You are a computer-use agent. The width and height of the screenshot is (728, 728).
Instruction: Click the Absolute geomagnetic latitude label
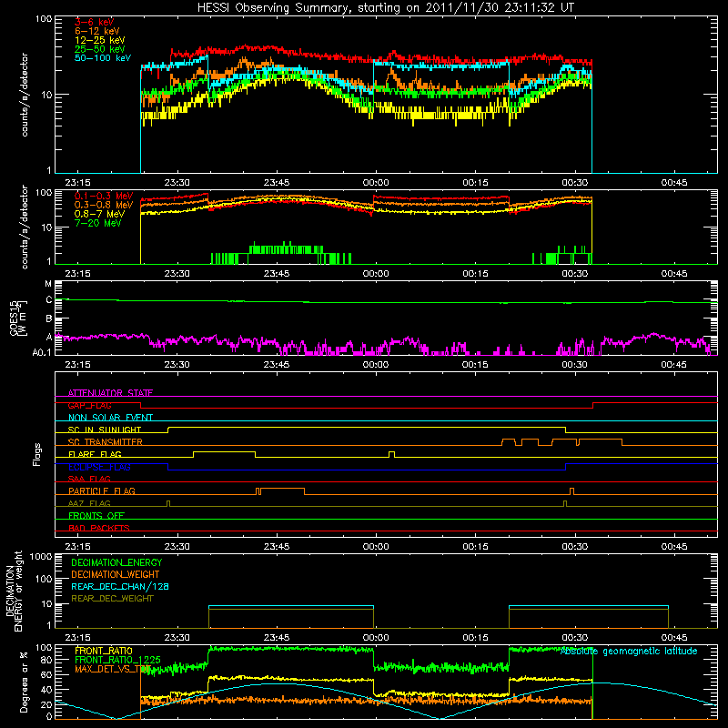tap(629, 652)
